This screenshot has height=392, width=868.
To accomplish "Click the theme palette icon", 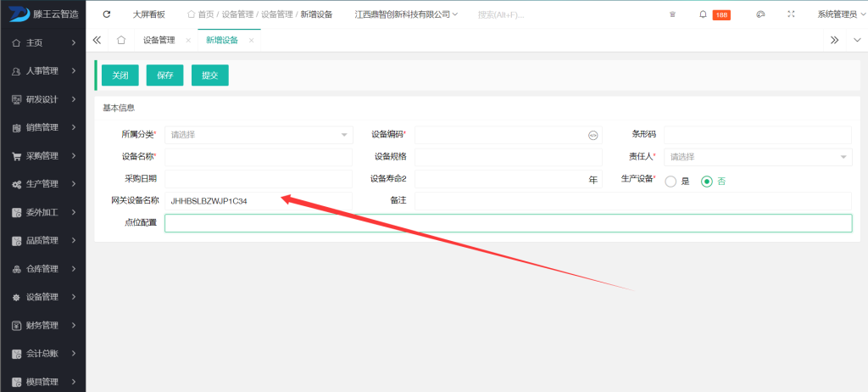I will 760,14.
